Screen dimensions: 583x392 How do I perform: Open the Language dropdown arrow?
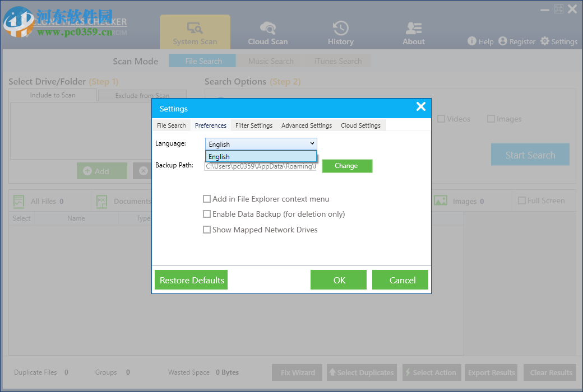click(312, 143)
